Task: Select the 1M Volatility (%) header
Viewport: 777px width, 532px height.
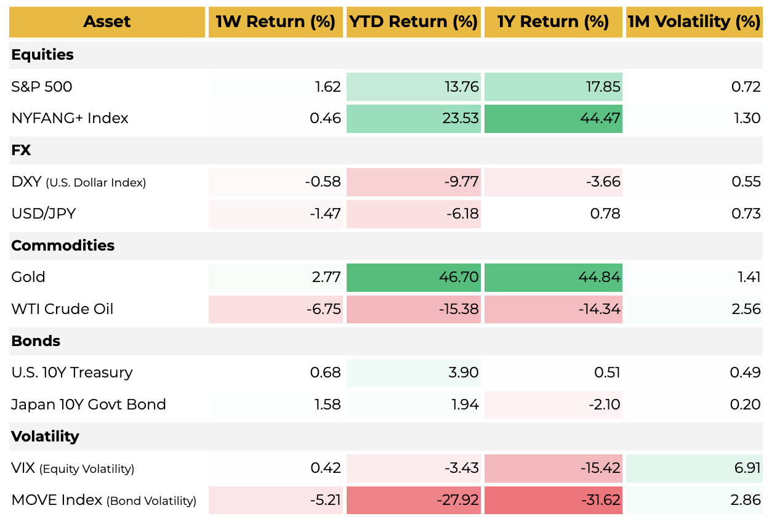Action: coord(694,22)
